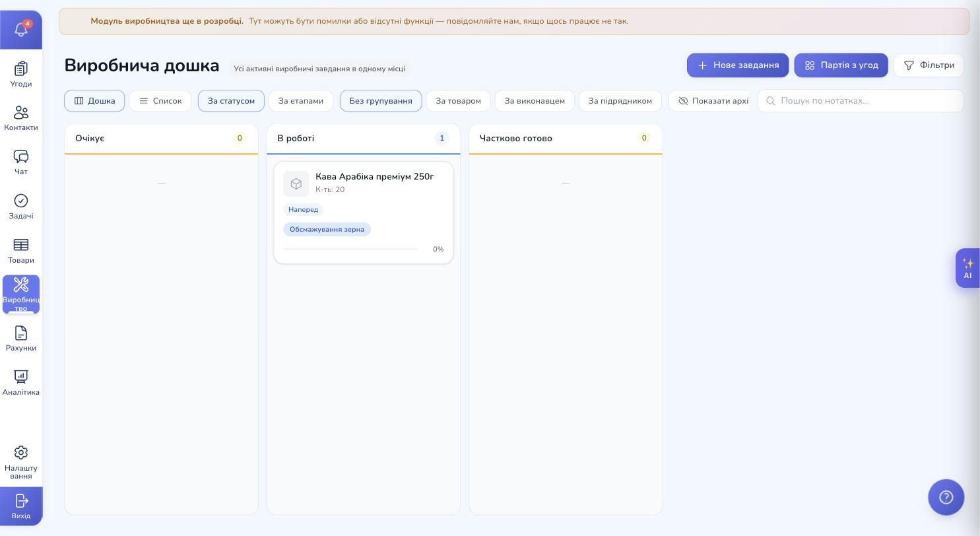Screen dimensions: 980x536
Task: Switch to Дошка view
Action: tap(94, 101)
